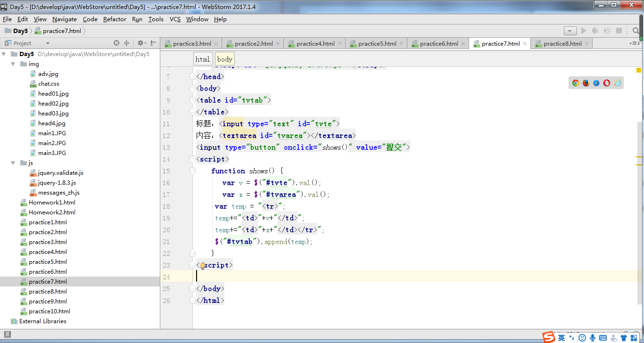This screenshot has width=644, height=343.
Task: Click the Sogou emoji smiley icon
Action: pos(582,338)
